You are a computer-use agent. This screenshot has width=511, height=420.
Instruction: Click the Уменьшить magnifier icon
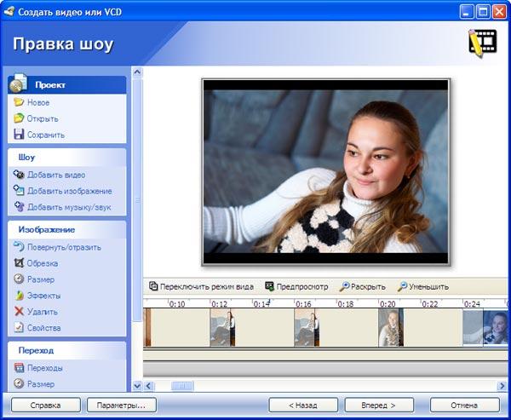(x=402, y=286)
